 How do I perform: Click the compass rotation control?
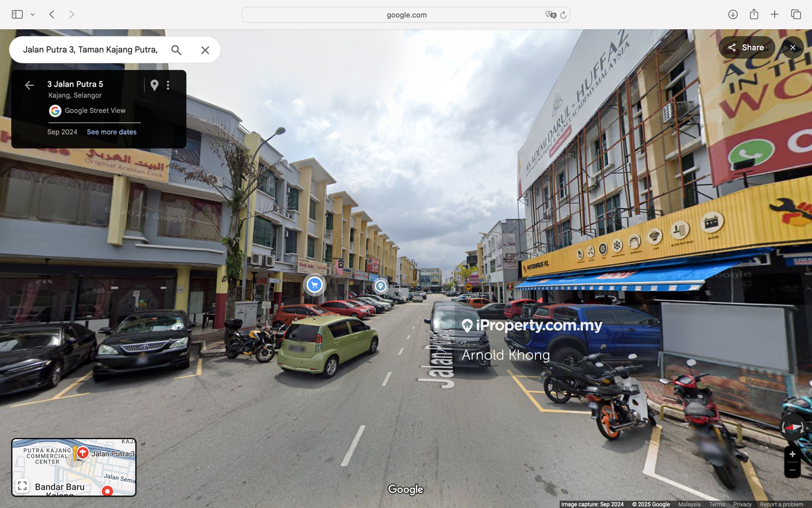click(792, 428)
